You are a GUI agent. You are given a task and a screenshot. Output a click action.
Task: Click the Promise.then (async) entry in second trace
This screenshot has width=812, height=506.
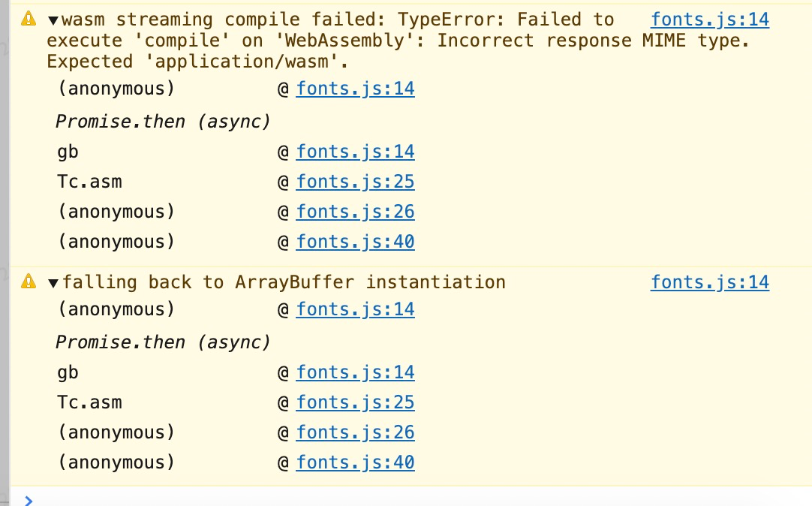pyautogui.click(x=162, y=342)
